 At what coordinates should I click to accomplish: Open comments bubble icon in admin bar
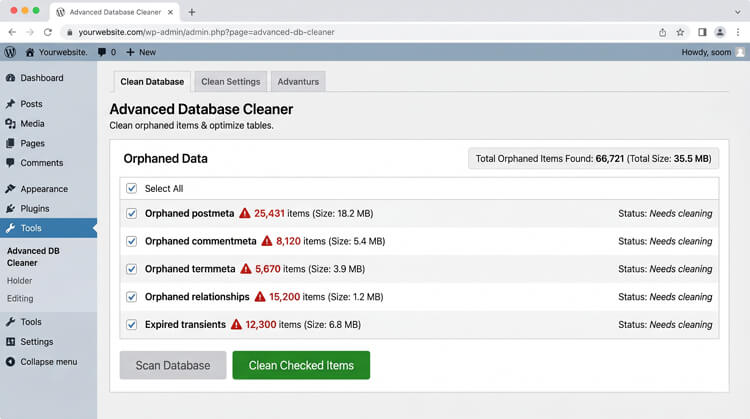coord(101,52)
